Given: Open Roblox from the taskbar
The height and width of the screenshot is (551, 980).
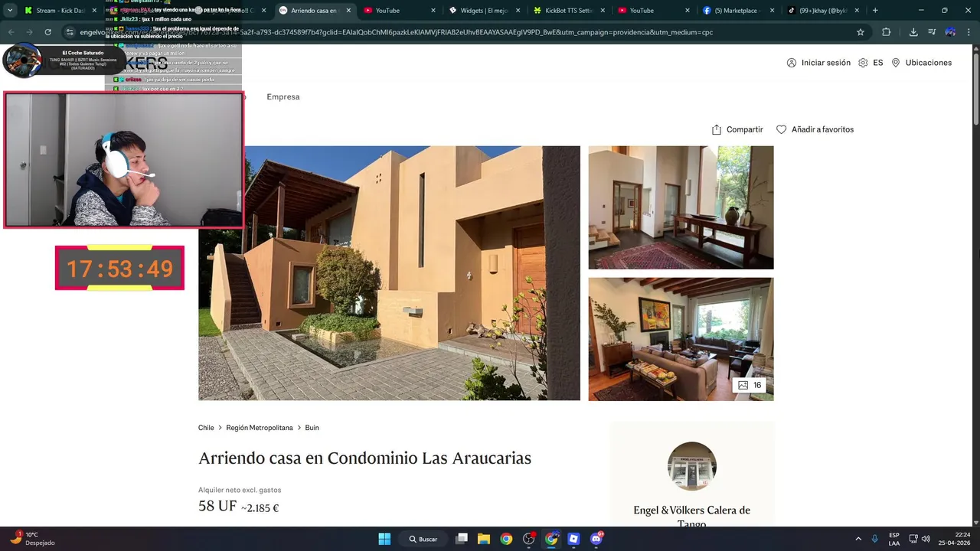Looking at the screenshot, I should [x=573, y=539].
